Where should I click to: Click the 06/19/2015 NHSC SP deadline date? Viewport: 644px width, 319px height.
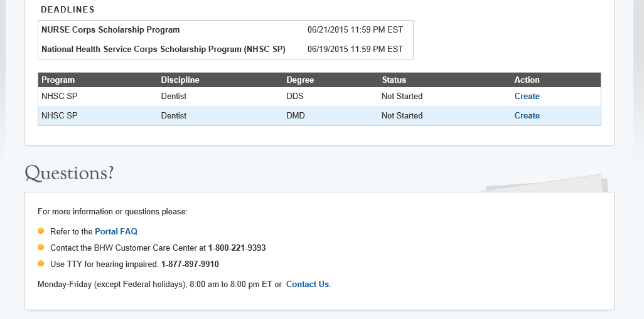coord(355,50)
